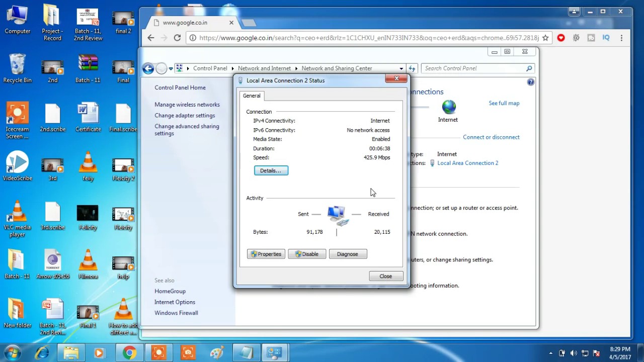This screenshot has height=362, width=644.
Task: Click the Control Panel back arrow button
Action: 148,68
